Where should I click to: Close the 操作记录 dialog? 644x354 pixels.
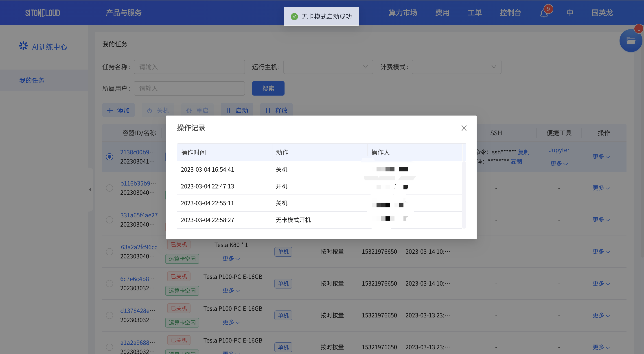(464, 128)
